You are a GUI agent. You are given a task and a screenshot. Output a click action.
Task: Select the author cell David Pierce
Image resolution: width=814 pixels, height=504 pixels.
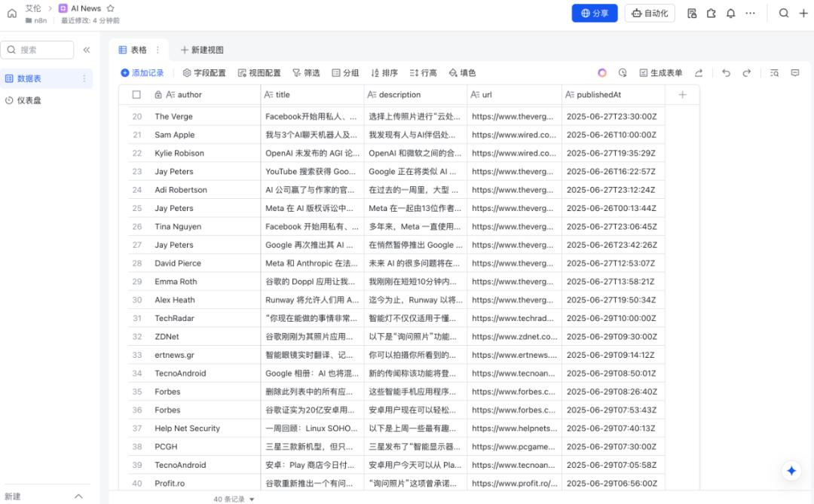click(203, 263)
